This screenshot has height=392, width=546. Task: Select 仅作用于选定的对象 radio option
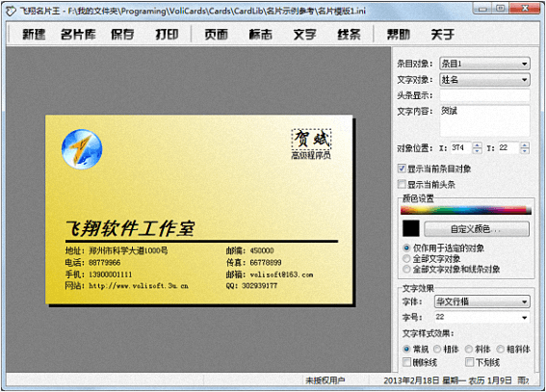click(406, 248)
